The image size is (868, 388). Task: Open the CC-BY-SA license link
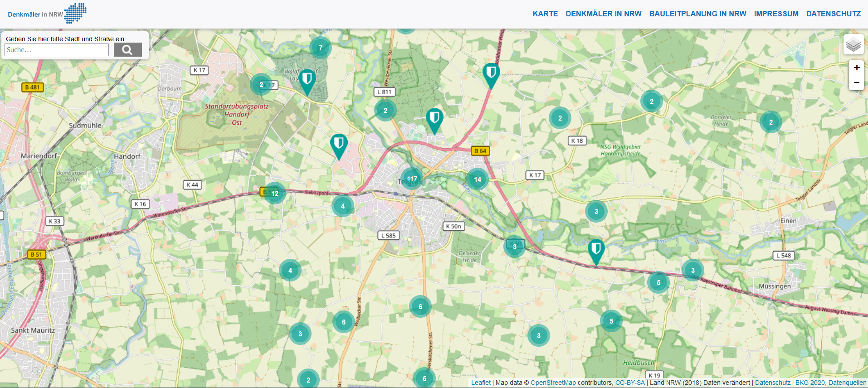(630, 383)
